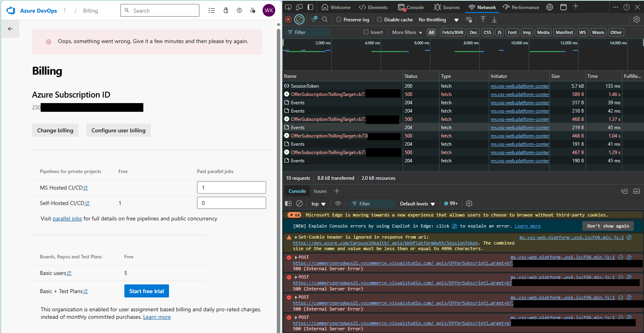Toggle the Fetch/XHR request filter
Viewport: 644px width, 333px height.
(x=452, y=32)
